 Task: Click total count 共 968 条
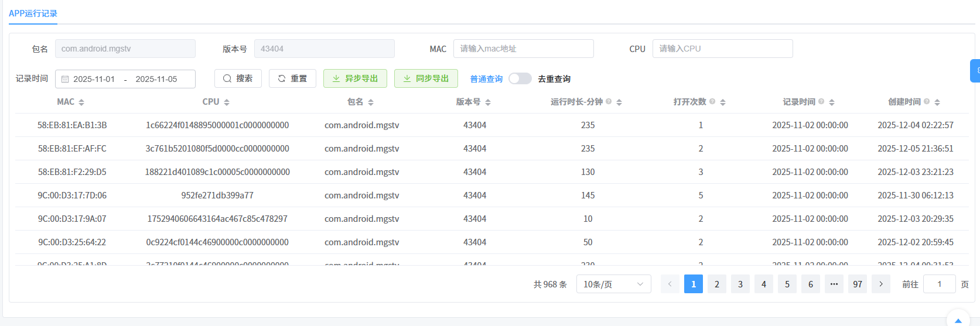click(x=550, y=284)
